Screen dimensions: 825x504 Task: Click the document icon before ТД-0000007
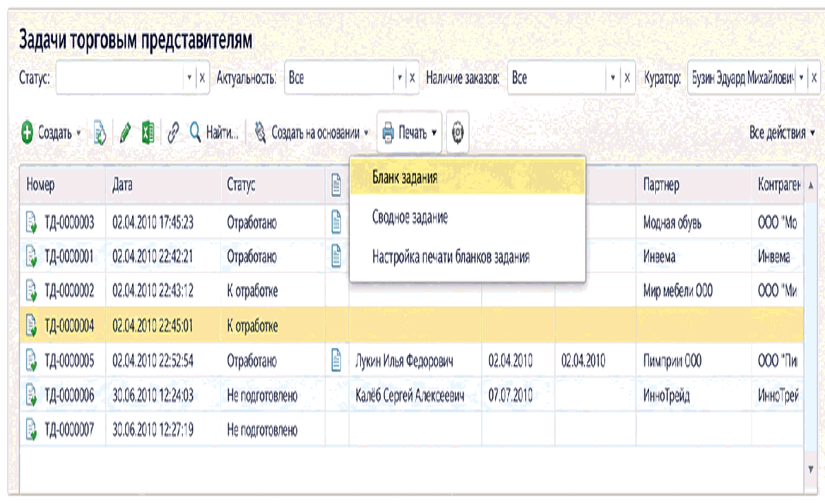[32, 430]
